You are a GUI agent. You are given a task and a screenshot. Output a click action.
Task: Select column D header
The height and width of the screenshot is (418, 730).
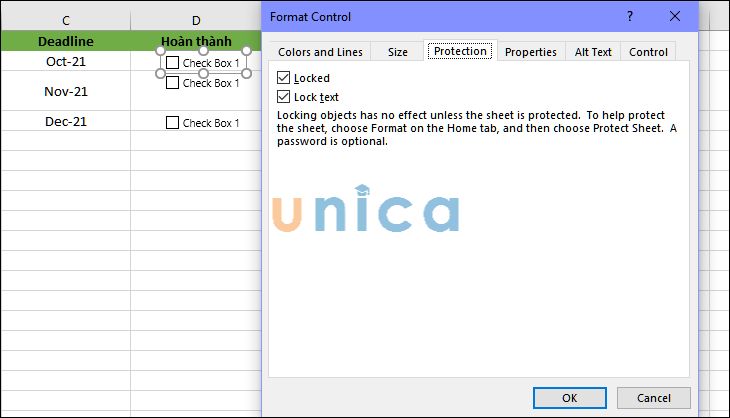[x=195, y=20]
